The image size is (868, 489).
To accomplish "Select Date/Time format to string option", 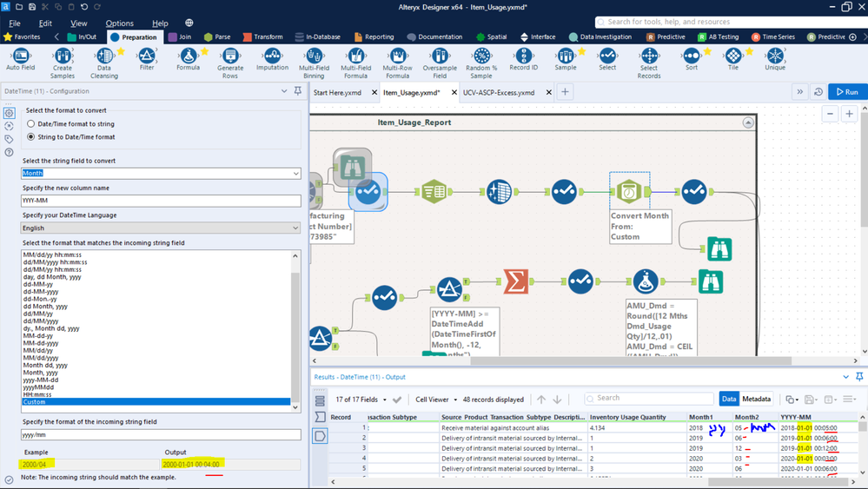I will click(x=32, y=124).
